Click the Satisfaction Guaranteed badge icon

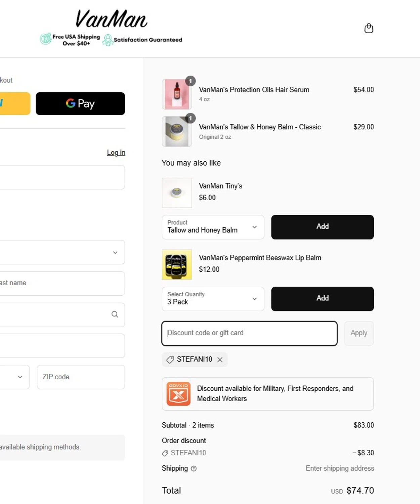click(x=108, y=40)
